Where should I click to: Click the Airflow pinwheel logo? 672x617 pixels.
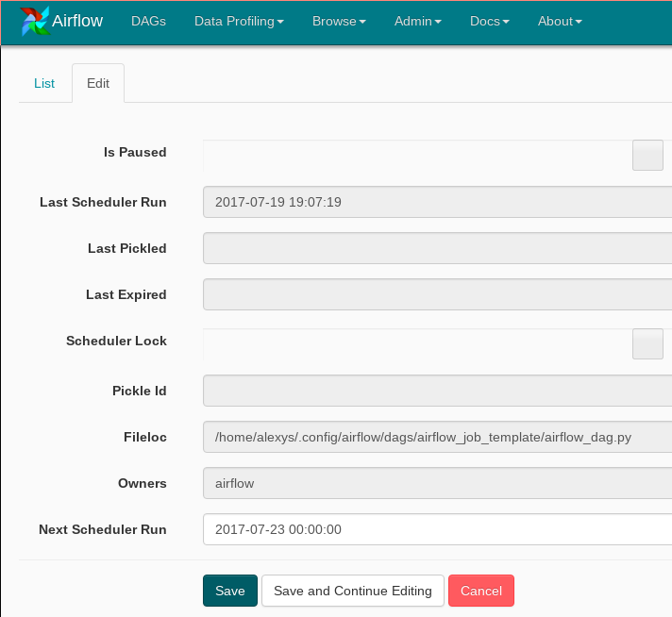coord(35,21)
